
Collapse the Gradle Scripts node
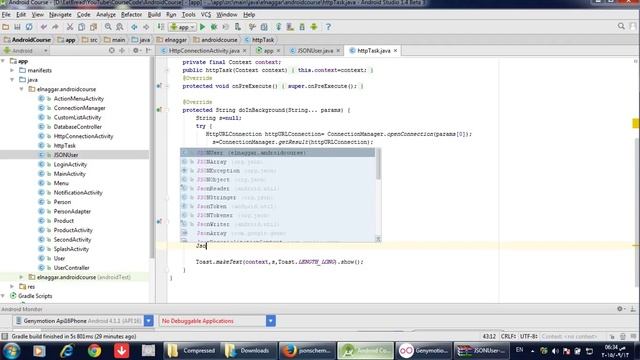click(3, 296)
